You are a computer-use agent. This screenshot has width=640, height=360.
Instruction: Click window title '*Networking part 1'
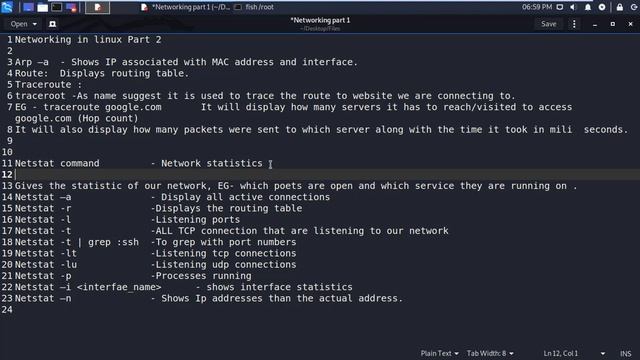tap(320, 20)
